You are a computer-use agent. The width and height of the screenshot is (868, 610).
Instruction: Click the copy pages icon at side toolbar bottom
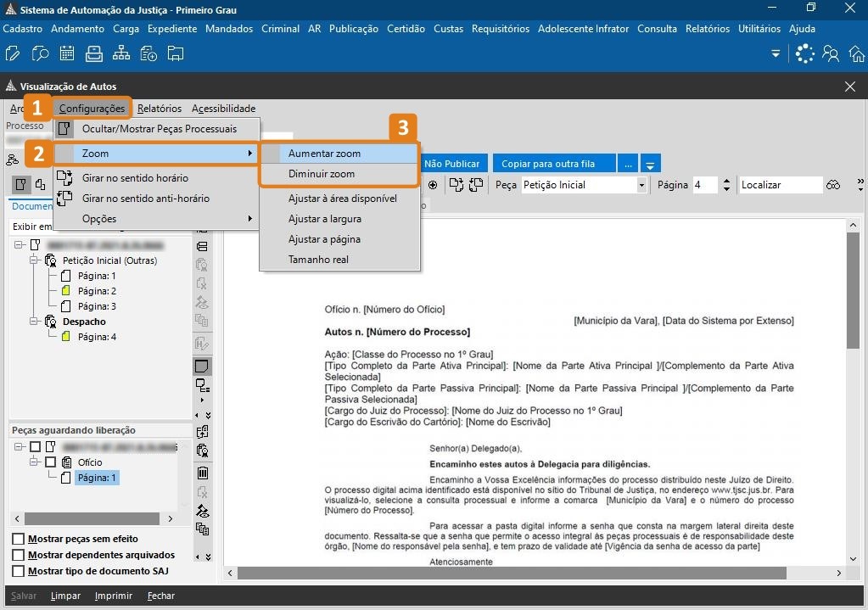(x=203, y=529)
